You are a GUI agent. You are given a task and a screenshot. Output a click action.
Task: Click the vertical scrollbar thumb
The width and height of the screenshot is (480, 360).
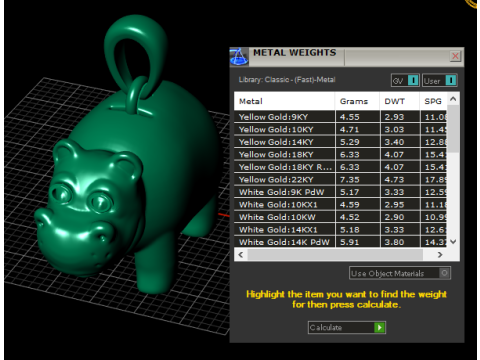tap(453, 128)
